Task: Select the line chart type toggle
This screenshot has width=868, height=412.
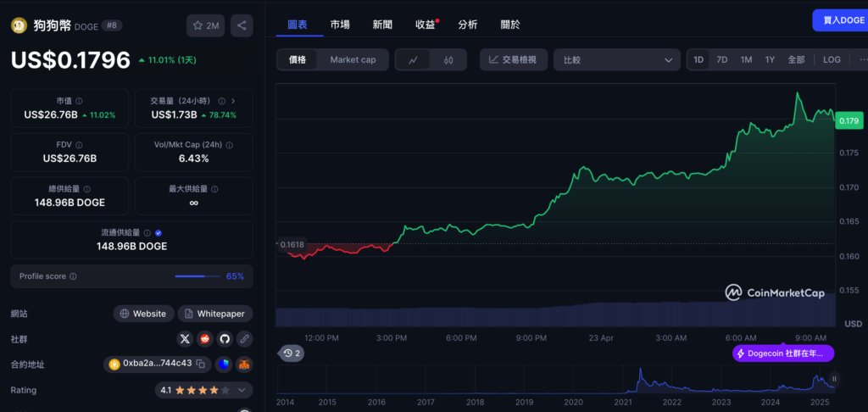Action: [x=413, y=60]
